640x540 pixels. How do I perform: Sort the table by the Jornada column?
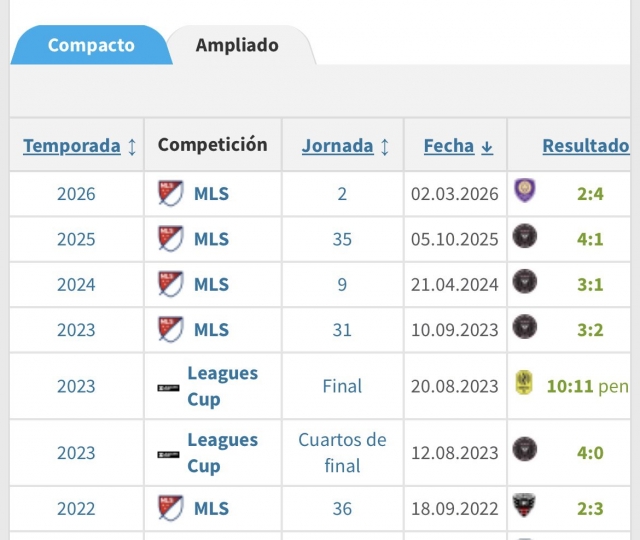[338, 146]
